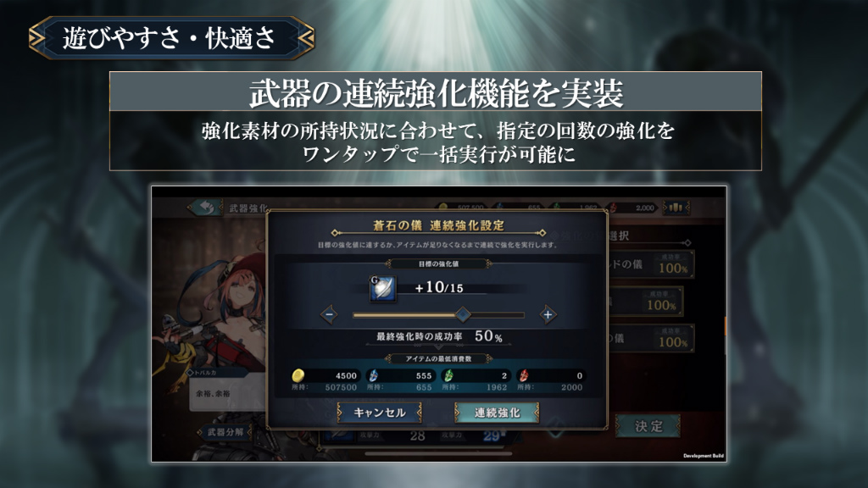
Task: Click the 決定 button
Action: point(648,426)
